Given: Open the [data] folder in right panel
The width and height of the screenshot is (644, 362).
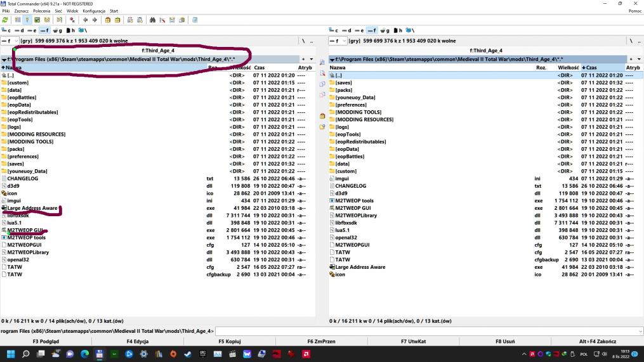Looking at the screenshot, I should pos(343,164).
